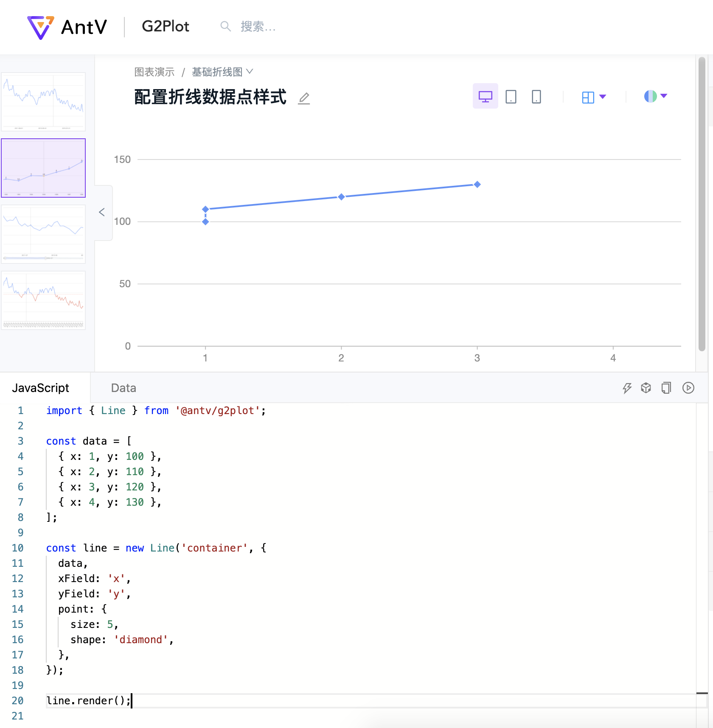This screenshot has width=713, height=728.
Task: Click the pencil edit icon beside the title
Action: coord(304,98)
